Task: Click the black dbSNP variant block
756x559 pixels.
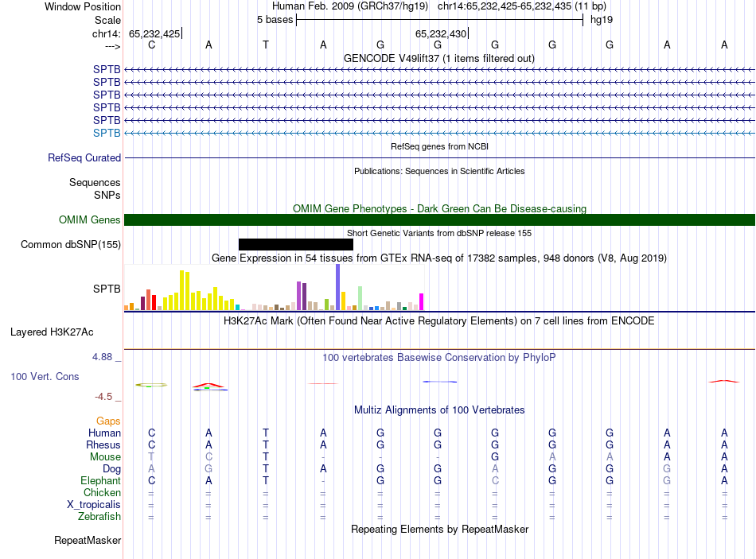Action: (296, 244)
